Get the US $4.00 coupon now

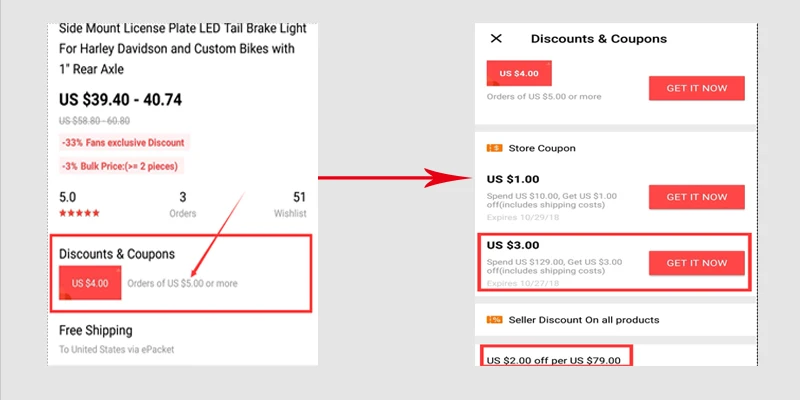697,88
